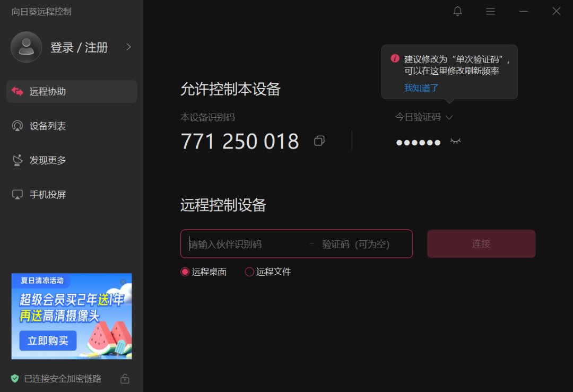Viewport: 573px width, 392px height.
Task: Click the lock icon in status bar
Action: pos(125,379)
